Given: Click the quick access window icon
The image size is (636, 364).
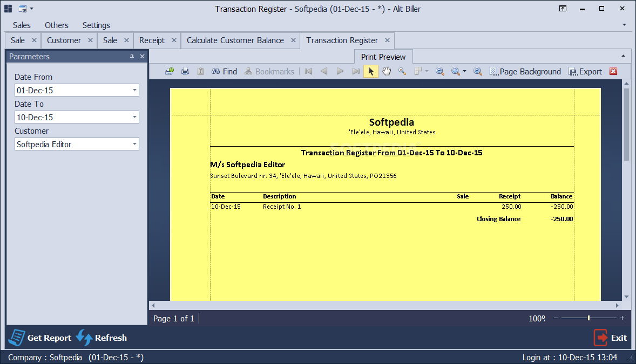Looking at the screenshot, I should click(23, 9).
